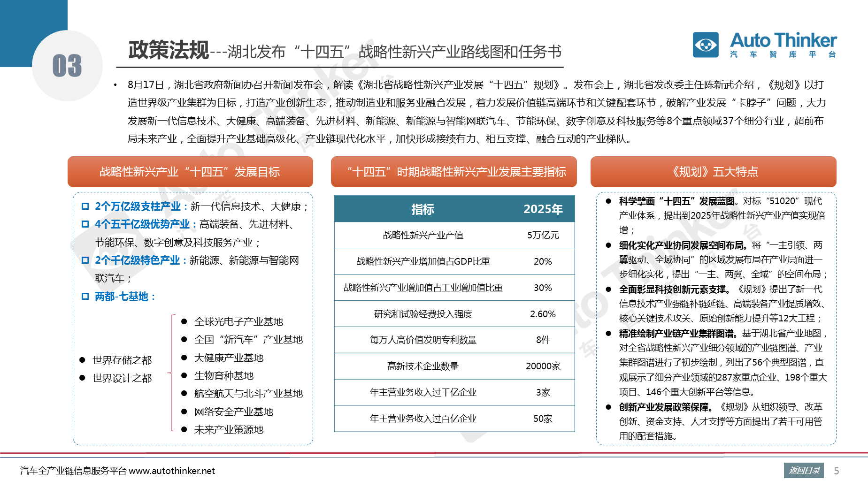The image size is (868, 488).
Task: Click the 汽车智库平台 logo subtitle
Action: pos(784,54)
